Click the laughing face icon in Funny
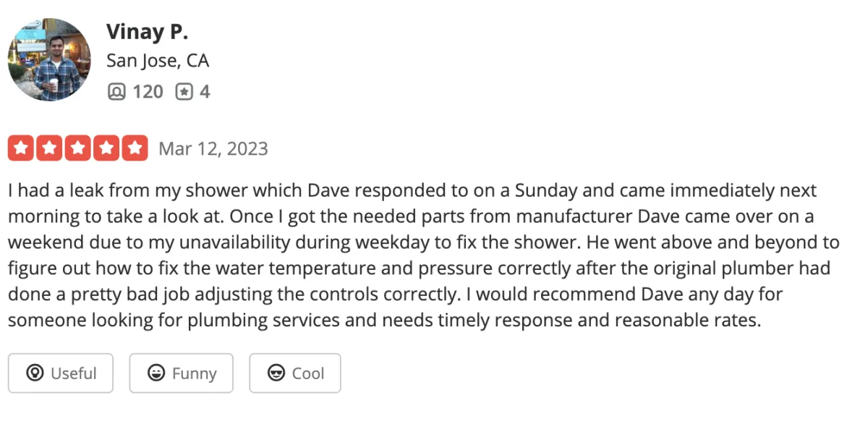The height and width of the screenshot is (427, 868). (x=156, y=373)
